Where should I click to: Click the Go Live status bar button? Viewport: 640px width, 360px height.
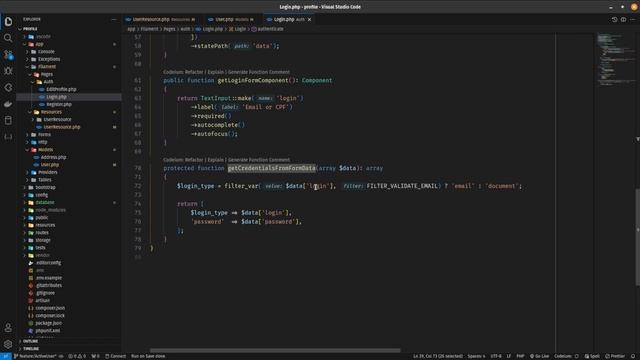tap(539, 356)
